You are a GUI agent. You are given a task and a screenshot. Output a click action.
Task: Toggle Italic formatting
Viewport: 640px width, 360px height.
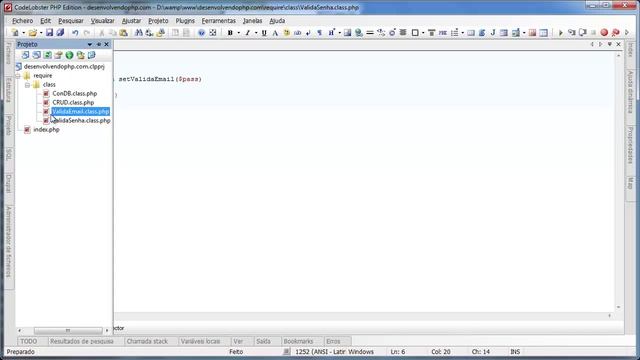(x=247, y=33)
